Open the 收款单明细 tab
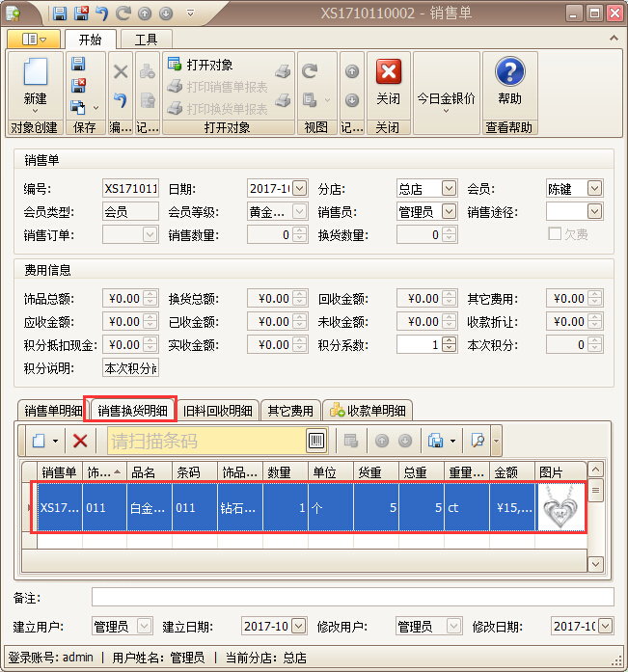 [x=369, y=411]
